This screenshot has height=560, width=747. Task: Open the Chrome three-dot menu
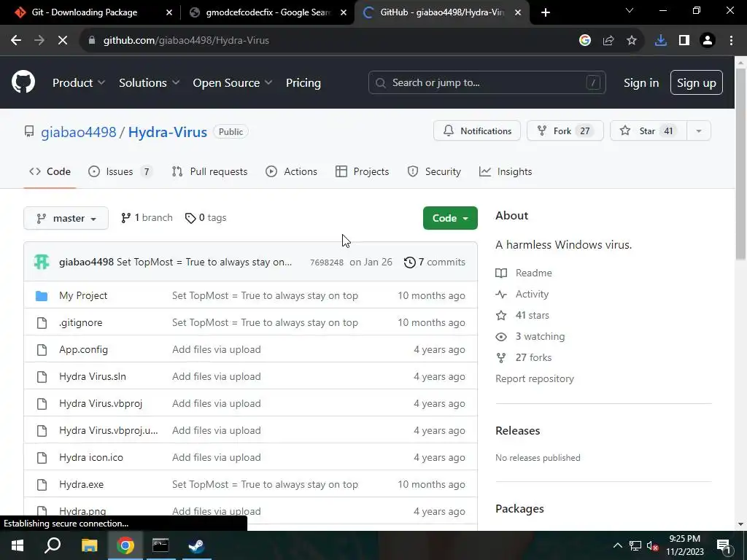pyautogui.click(x=731, y=41)
